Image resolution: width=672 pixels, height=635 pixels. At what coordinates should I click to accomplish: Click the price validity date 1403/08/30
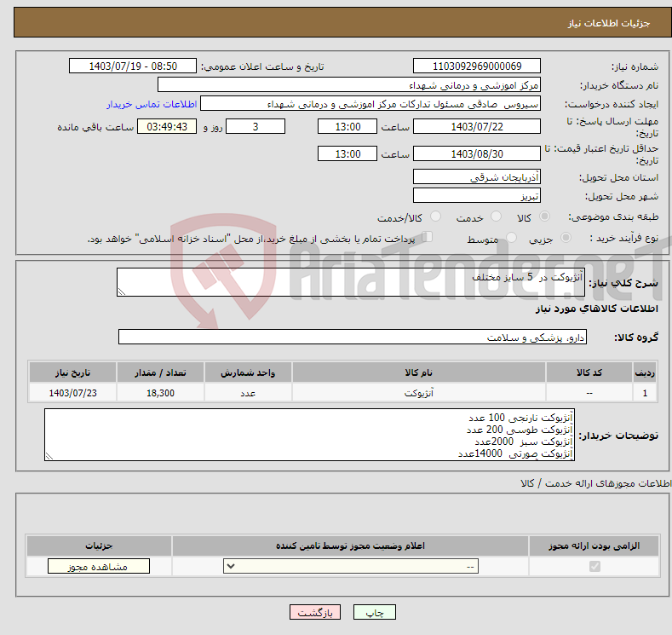(x=477, y=153)
